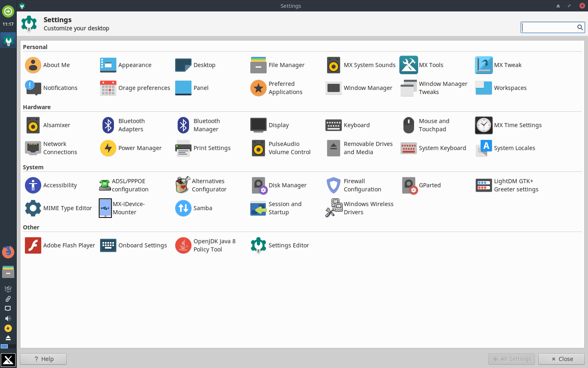Open OpenJDK Java 8 Policy Tool
Image resolution: width=588 pixels, height=368 pixels.
pyautogui.click(x=206, y=245)
